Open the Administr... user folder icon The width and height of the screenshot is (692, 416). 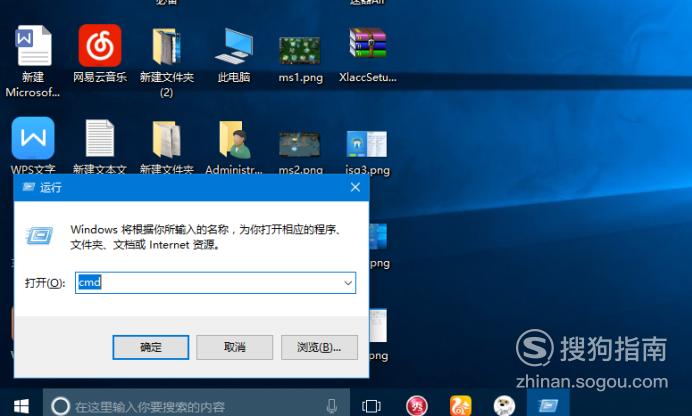pos(235,139)
